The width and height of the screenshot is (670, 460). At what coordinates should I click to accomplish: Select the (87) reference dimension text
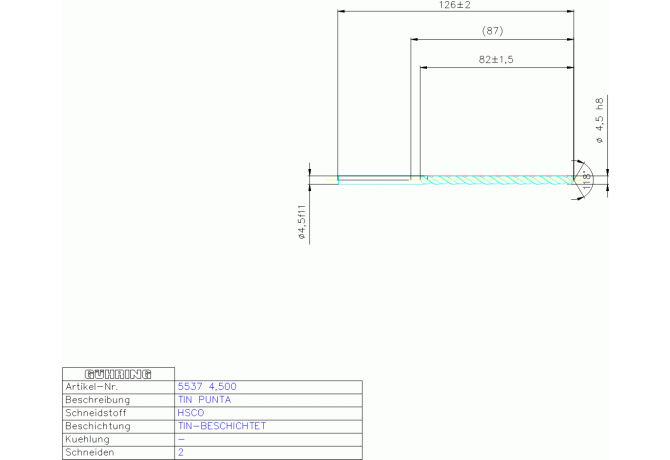(x=492, y=32)
